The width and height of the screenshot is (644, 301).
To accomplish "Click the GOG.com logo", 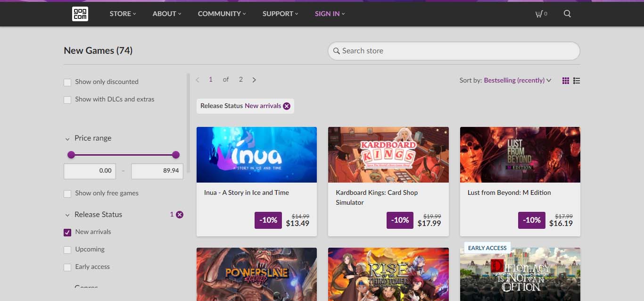I will pos(80,14).
